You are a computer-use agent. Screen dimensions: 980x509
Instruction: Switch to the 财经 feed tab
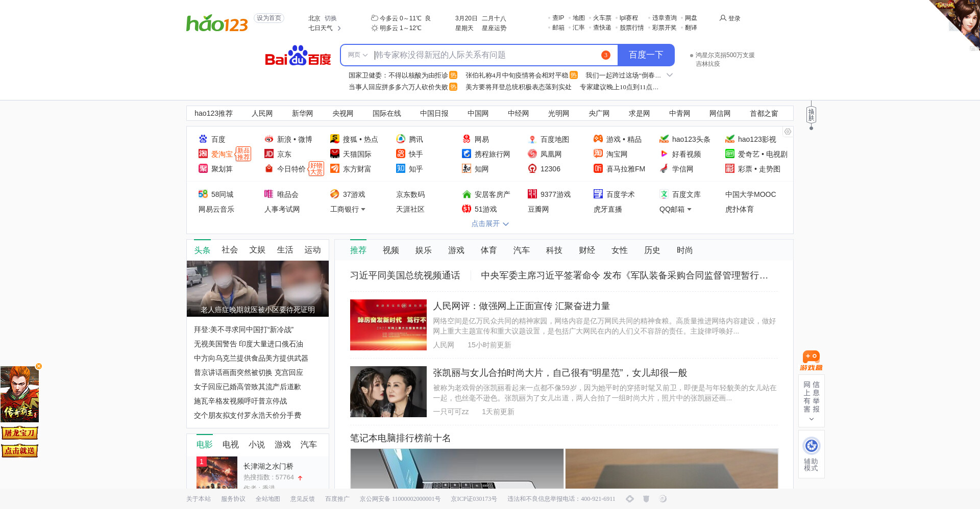click(587, 250)
